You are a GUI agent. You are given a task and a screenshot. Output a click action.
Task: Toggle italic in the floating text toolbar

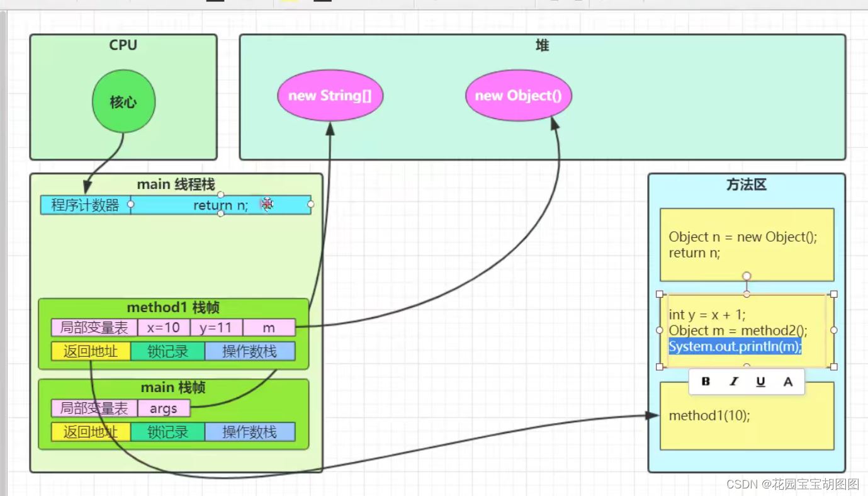coord(733,381)
